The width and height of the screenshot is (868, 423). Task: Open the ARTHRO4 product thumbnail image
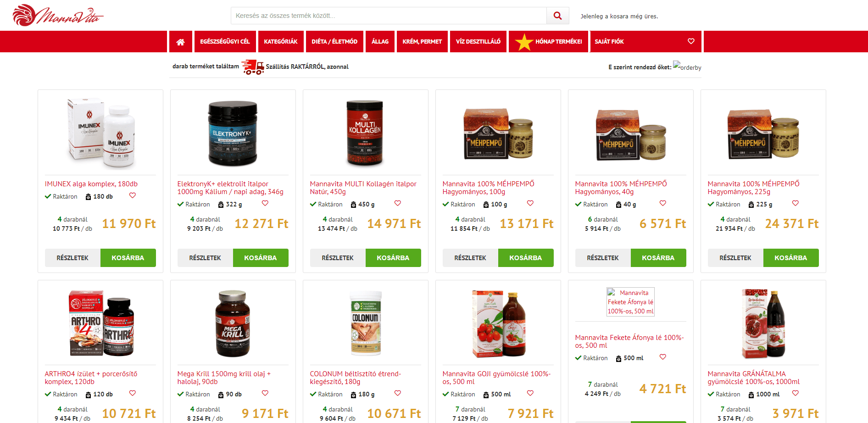click(x=100, y=323)
